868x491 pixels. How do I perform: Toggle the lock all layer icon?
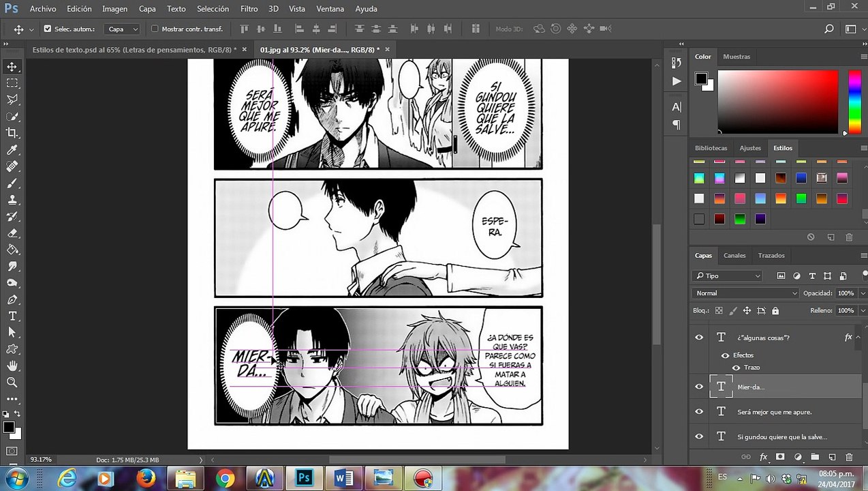[775, 310]
